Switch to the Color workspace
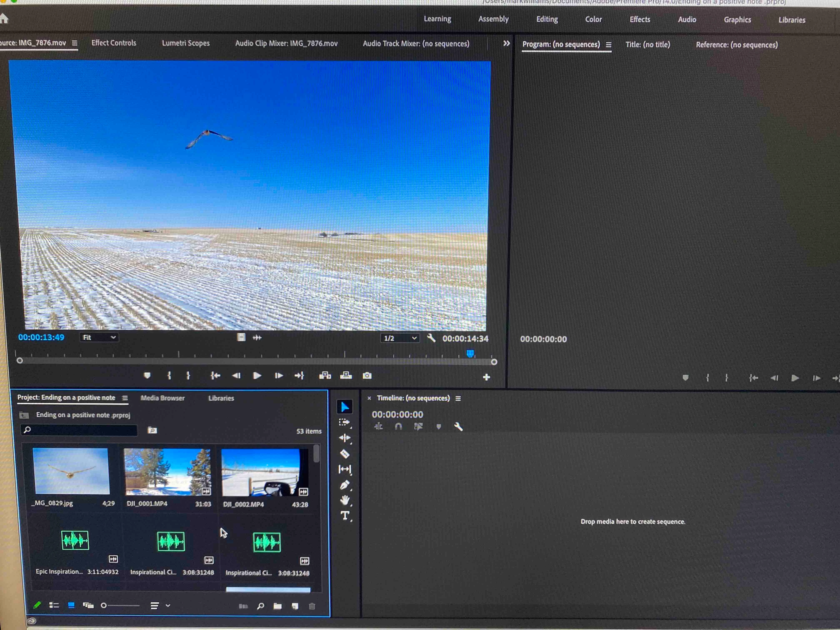The image size is (840, 630). (593, 19)
